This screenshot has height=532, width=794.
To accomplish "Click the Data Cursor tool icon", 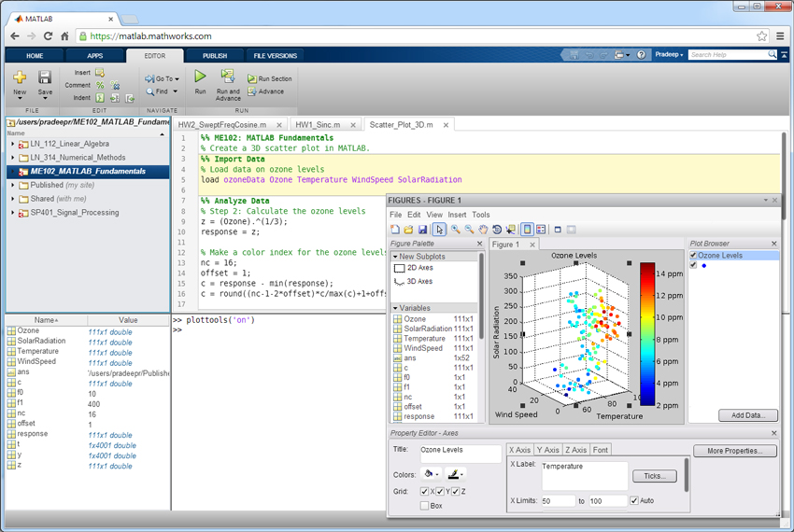I will pos(510,230).
